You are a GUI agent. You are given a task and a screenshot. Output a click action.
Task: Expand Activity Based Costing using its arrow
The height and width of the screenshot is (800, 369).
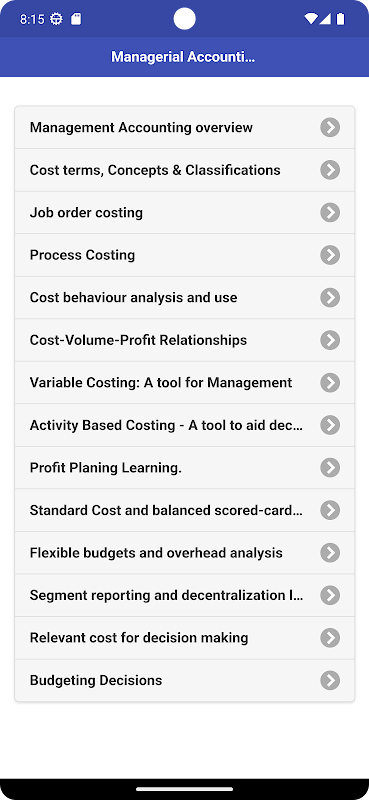pos(330,425)
